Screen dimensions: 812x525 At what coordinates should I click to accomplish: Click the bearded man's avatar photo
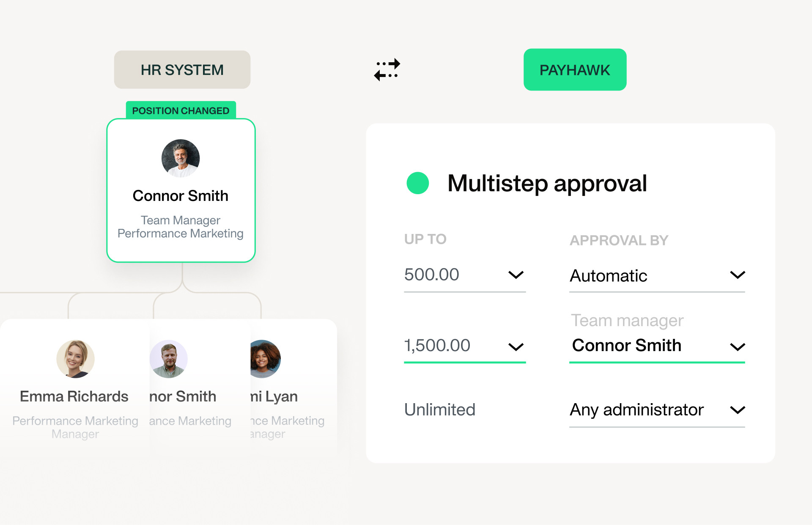point(169,359)
